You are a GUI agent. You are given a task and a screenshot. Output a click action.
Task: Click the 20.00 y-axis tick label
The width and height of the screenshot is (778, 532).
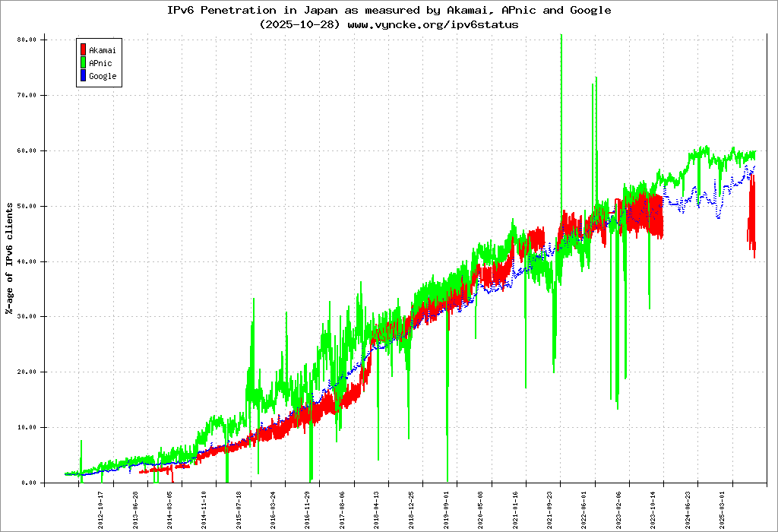pos(27,372)
